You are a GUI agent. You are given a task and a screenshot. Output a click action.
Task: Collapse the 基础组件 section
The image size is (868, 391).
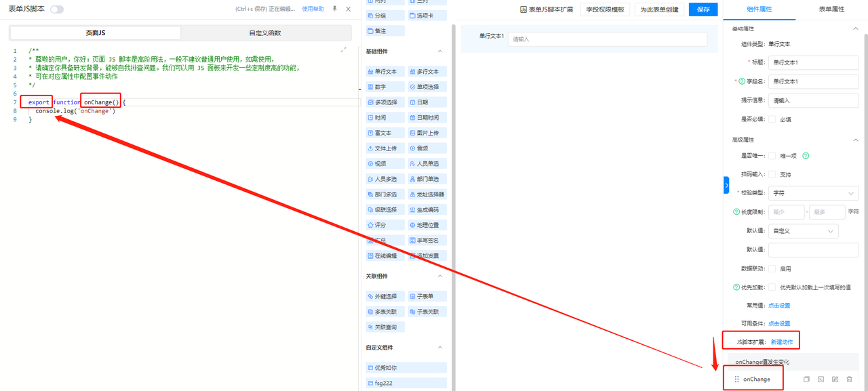point(855,51)
